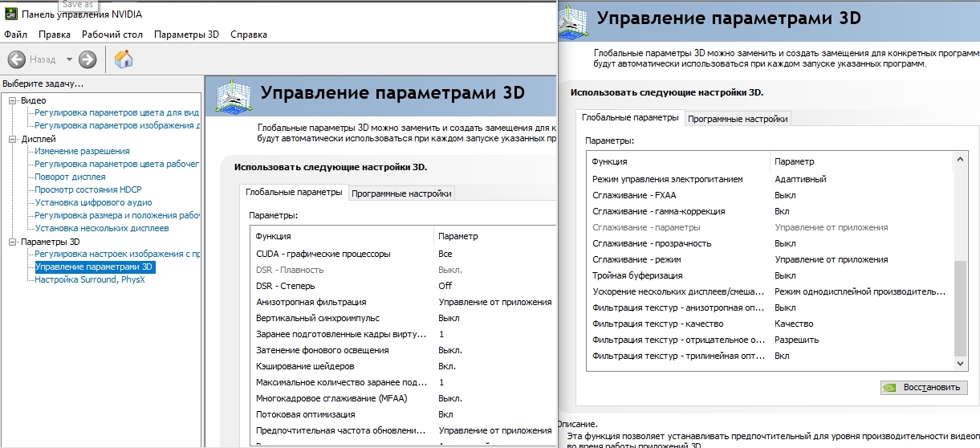The width and height of the screenshot is (980, 448).
Task: Click the Функция column header in right window
Action: (678, 161)
